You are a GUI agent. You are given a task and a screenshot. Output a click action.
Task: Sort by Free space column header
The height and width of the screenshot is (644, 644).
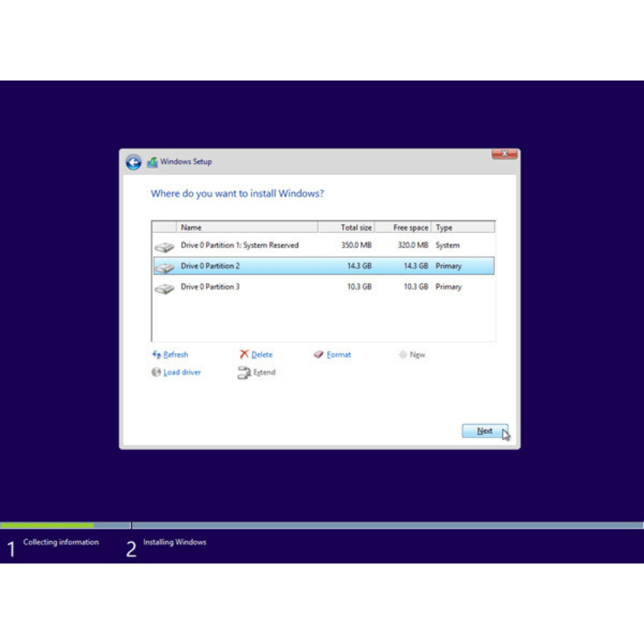(403, 227)
